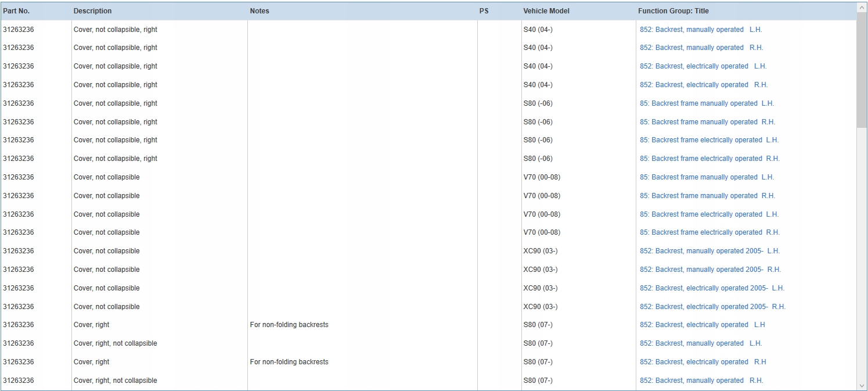Open V70 Backrest frame electrically operated R.H. link
This screenshot has height=391, width=868.
[x=709, y=232]
